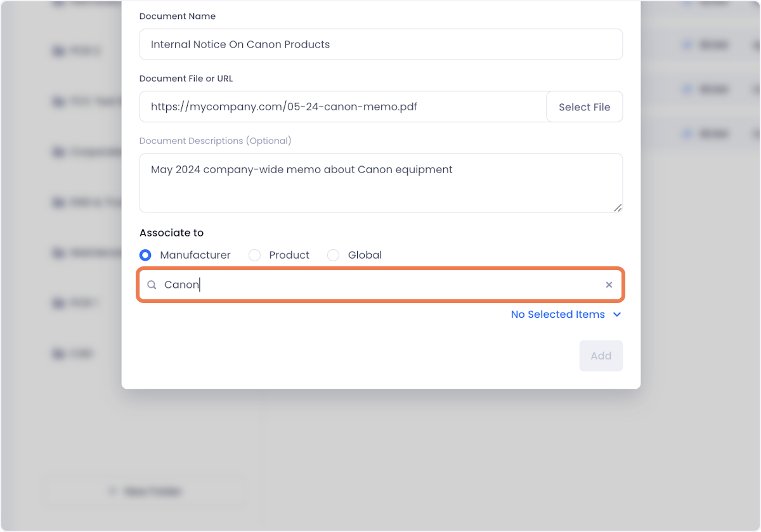Click the magnifier icon in the search box
The image size is (761, 532).
tap(152, 285)
